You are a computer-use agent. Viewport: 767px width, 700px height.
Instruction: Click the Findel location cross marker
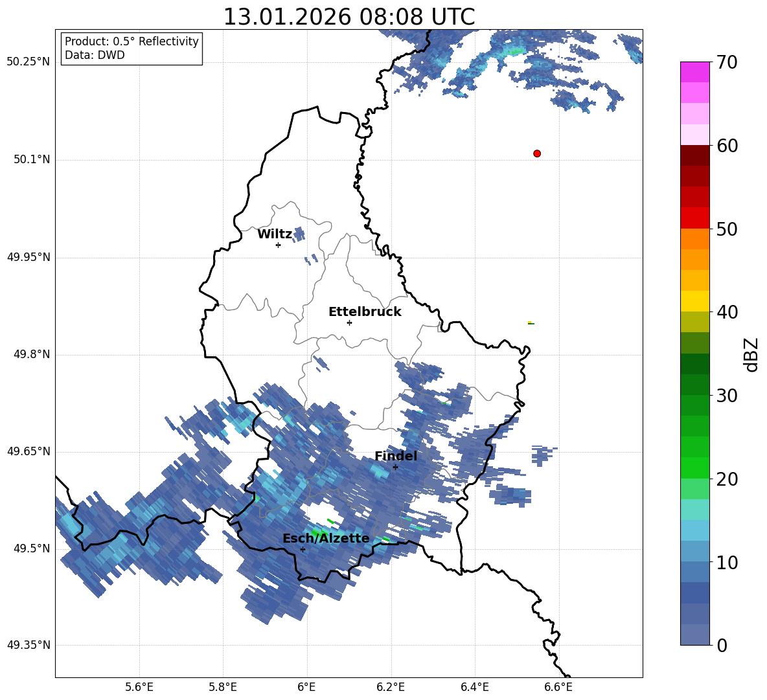pyautogui.click(x=395, y=468)
